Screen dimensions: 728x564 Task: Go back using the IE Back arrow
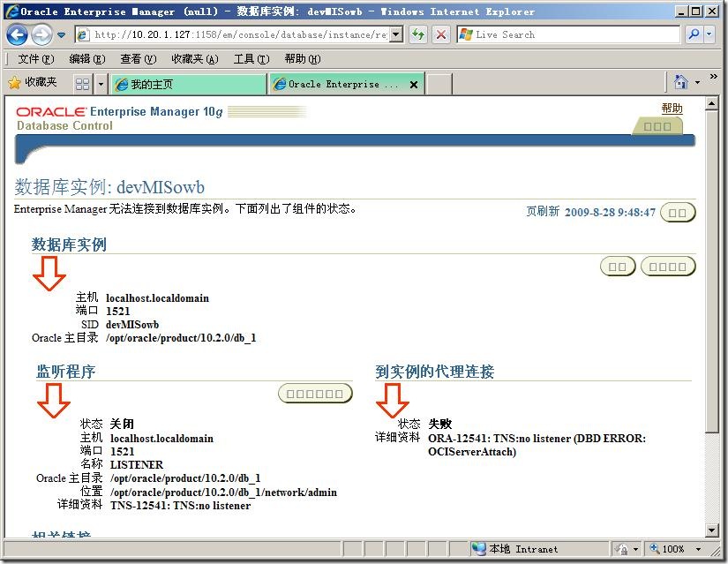click(17, 34)
